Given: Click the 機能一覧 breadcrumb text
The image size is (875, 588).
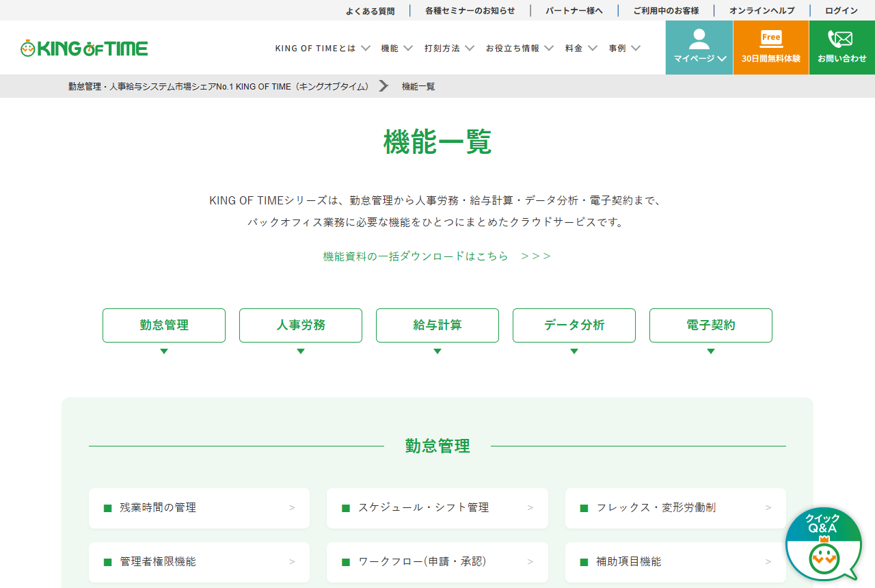Looking at the screenshot, I should [x=418, y=86].
